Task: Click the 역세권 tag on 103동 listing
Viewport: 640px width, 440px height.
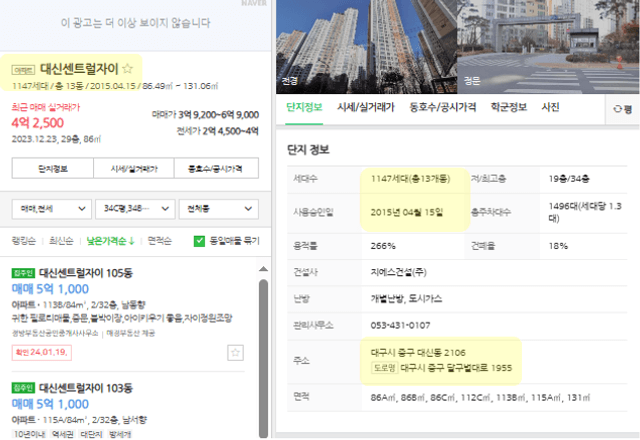Action: coord(62,434)
